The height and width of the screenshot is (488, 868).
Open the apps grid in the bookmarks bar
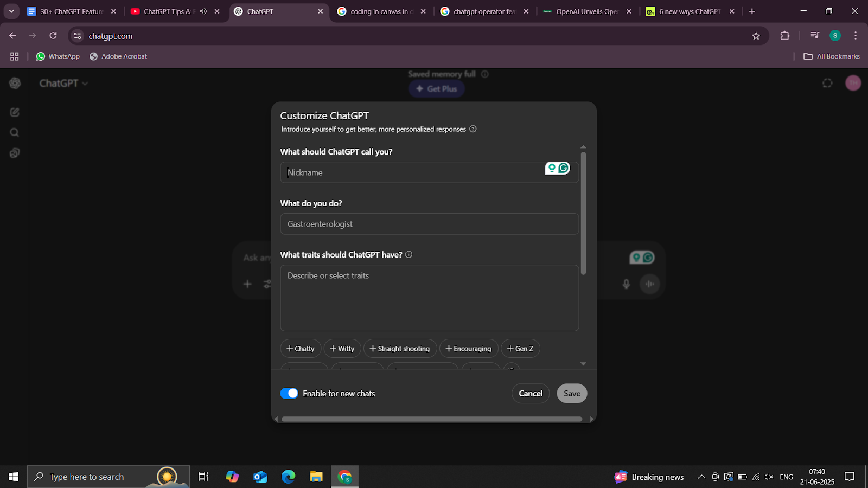[x=15, y=56]
